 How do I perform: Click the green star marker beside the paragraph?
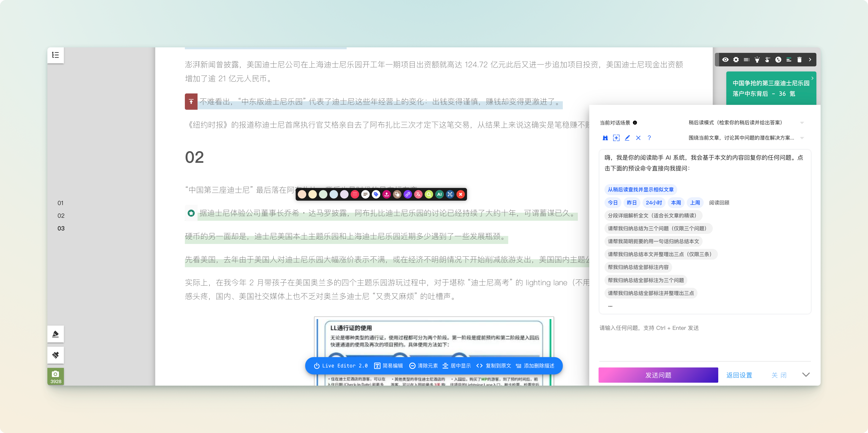coord(191,213)
